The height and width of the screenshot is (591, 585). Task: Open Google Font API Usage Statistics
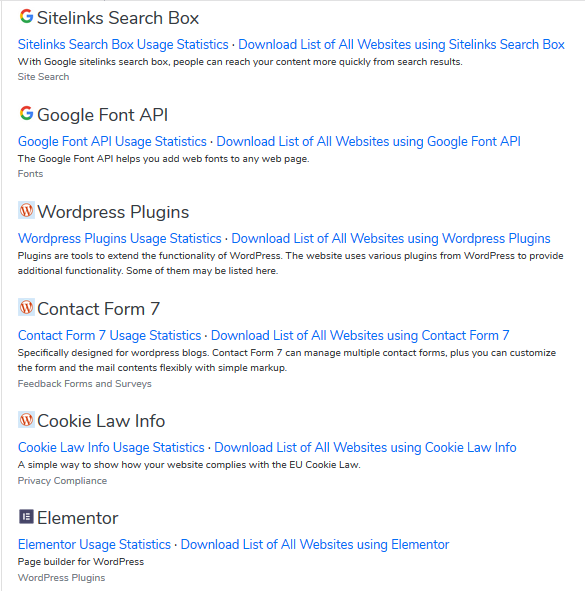tap(112, 141)
